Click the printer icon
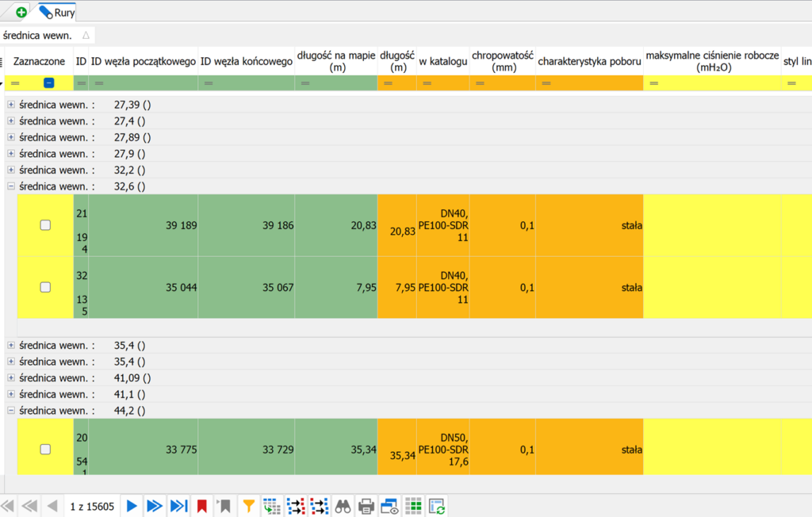Image resolution: width=812 pixels, height=517 pixels. [x=366, y=506]
